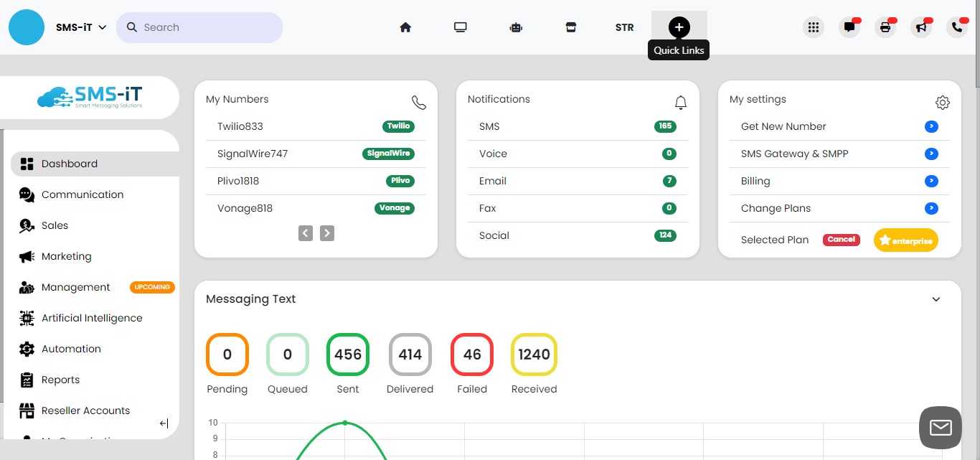Click the Cancel plan button
Image resolution: width=980 pixels, height=460 pixels.
pos(841,240)
